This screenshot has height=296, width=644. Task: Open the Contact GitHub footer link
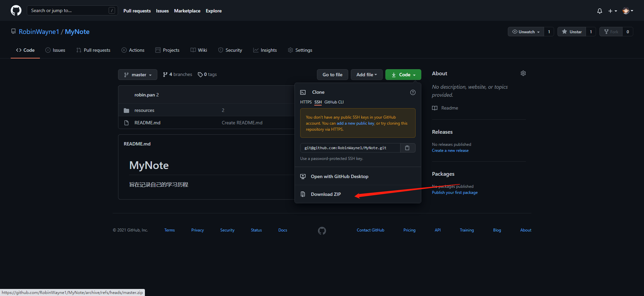pyautogui.click(x=371, y=230)
